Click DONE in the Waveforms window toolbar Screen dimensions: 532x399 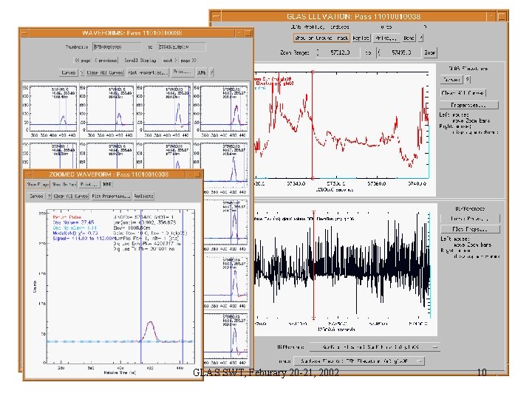point(202,72)
